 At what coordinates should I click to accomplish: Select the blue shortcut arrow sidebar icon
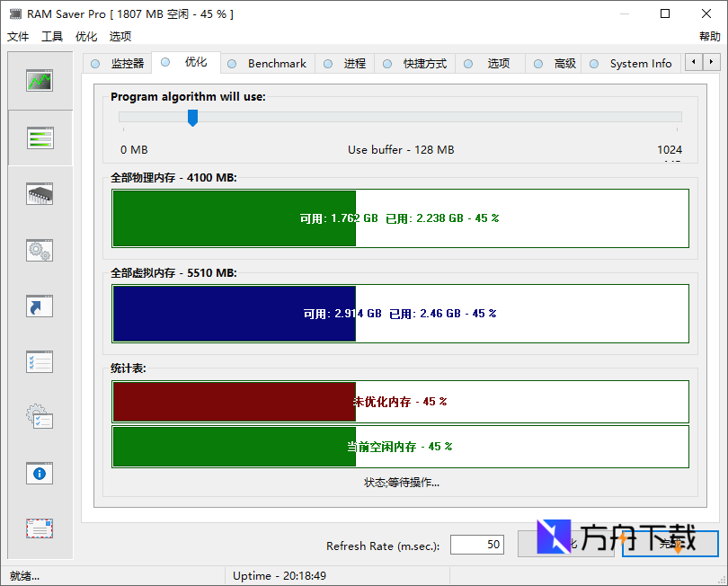pyautogui.click(x=39, y=306)
